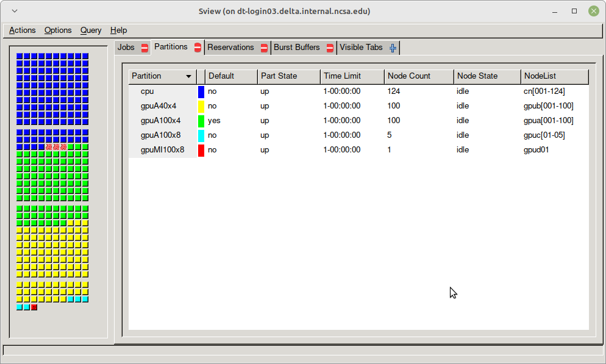Click the Time Limit column header
This screenshot has width=606, height=364.
[x=341, y=76]
